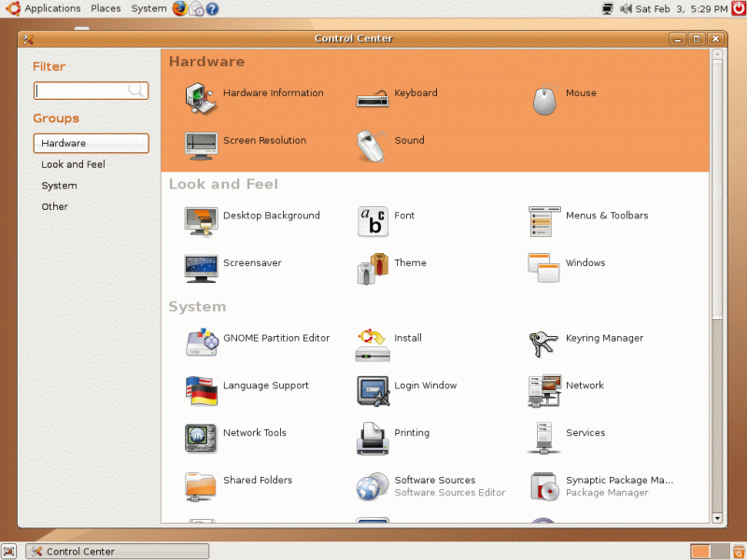Open Font preferences icon

(373, 221)
